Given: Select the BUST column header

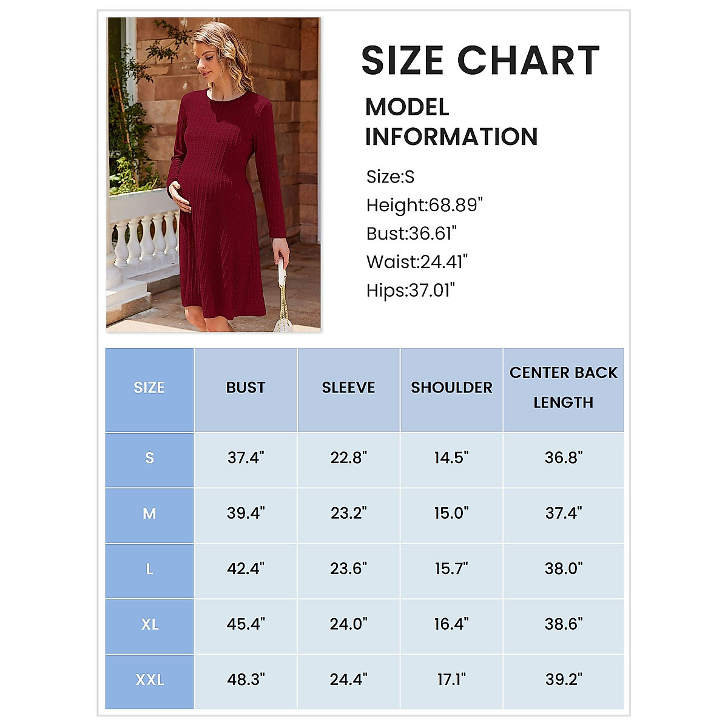Looking at the screenshot, I should 246,388.
